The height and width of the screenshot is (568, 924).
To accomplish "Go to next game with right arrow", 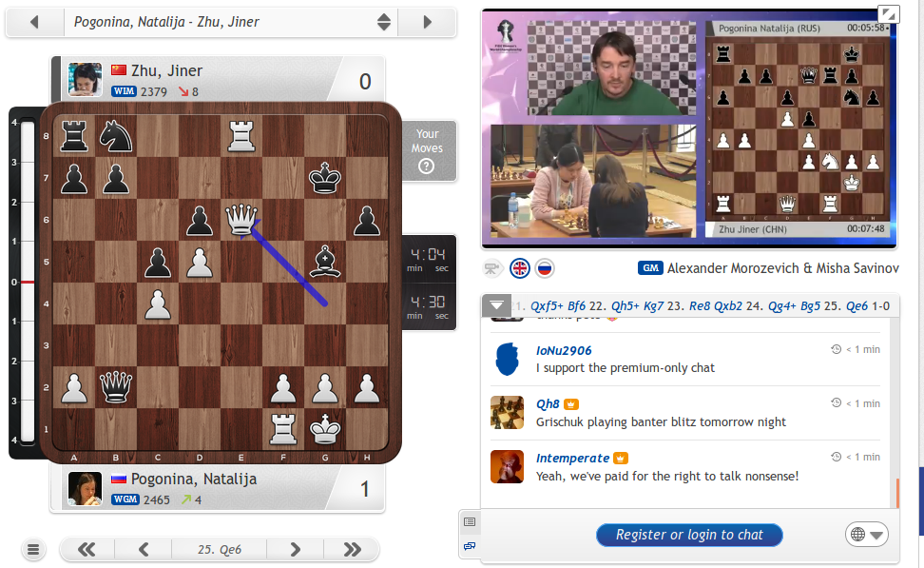I will 427,22.
